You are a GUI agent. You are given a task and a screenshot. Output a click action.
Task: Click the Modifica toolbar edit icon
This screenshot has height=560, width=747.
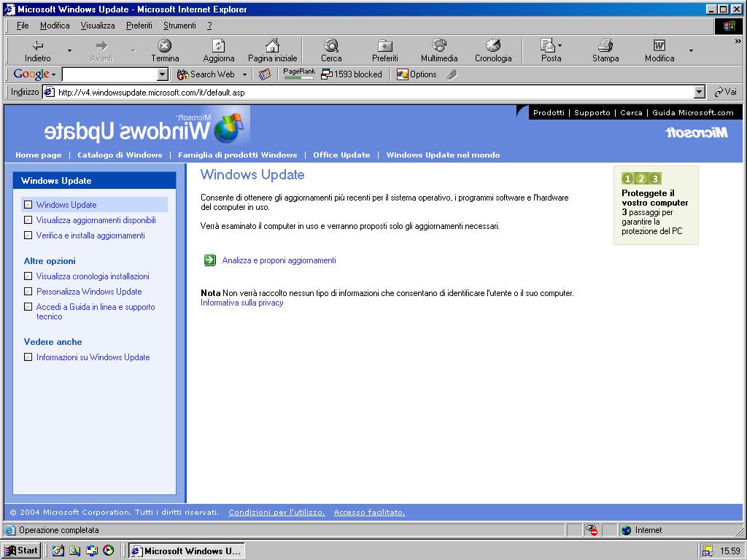(x=659, y=46)
